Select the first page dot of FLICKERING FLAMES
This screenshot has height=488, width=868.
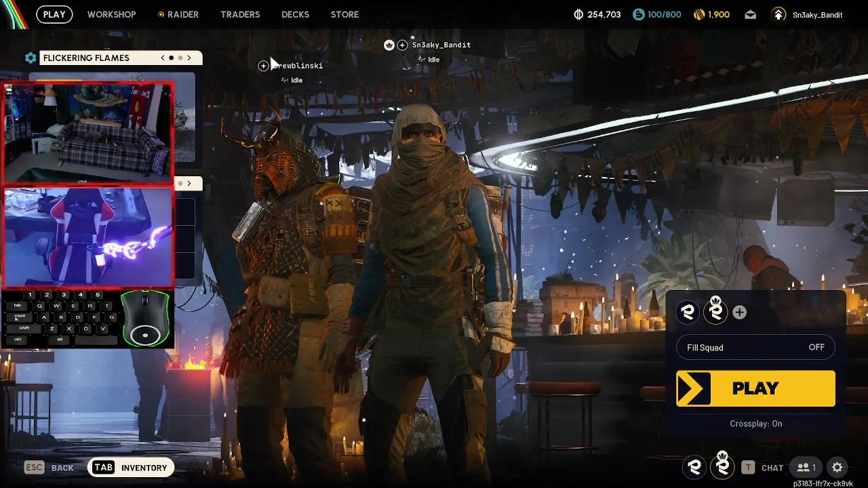pos(171,58)
